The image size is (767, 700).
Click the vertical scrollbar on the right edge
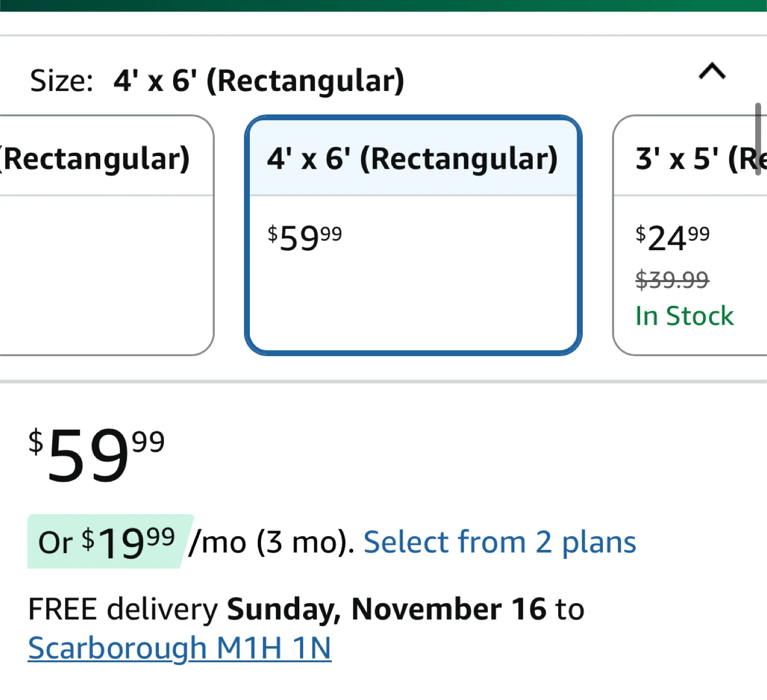pyautogui.click(x=757, y=139)
